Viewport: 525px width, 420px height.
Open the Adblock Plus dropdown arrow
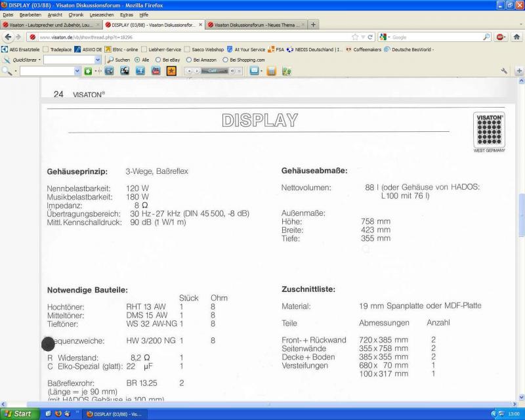(x=505, y=37)
